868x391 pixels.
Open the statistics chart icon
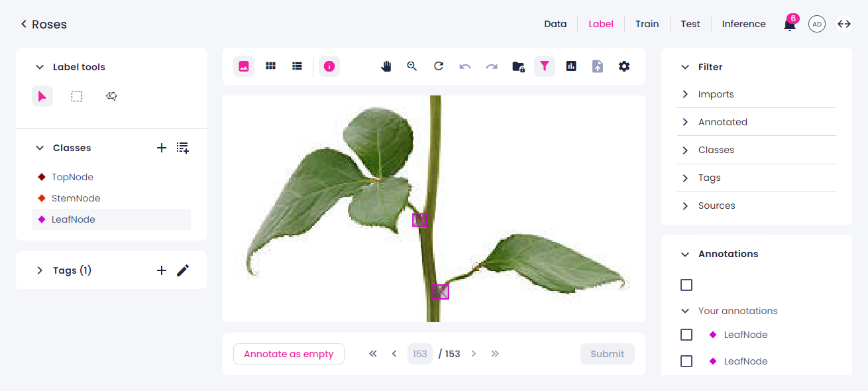coord(571,66)
